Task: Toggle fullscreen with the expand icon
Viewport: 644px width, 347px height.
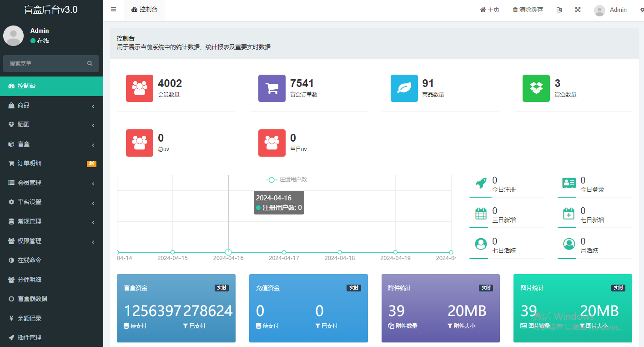Action: pyautogui.click(x=578, y=9)
